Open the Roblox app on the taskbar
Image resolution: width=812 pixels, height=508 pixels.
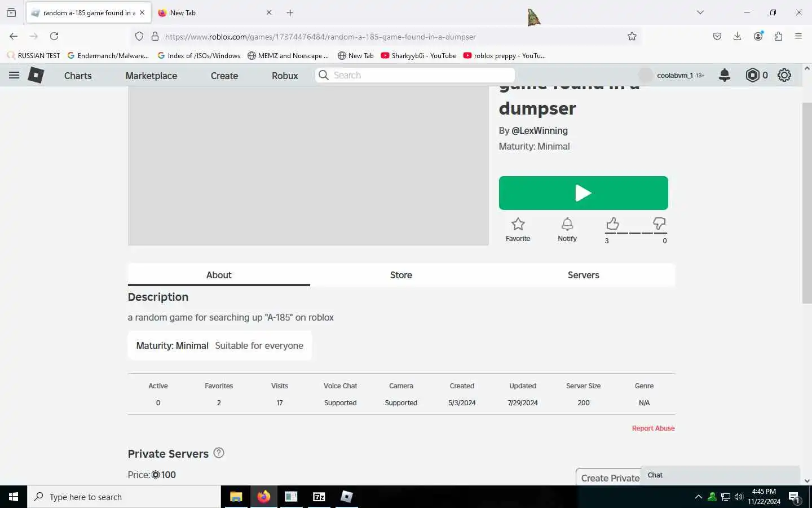(347, 497)
